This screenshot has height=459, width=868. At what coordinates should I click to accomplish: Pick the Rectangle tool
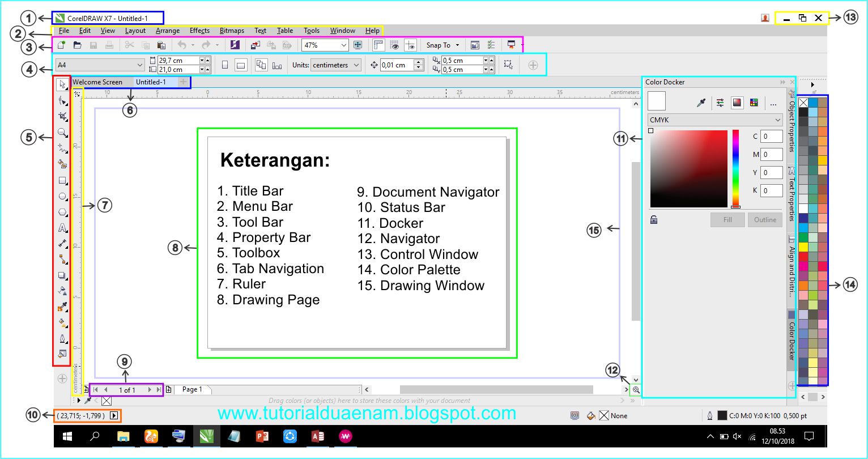62,181
